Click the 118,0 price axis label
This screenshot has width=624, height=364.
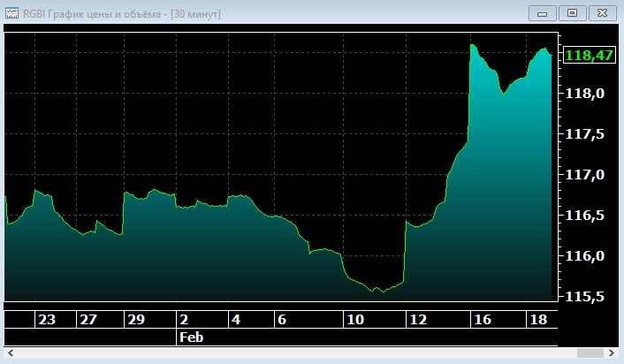[584, 94]
